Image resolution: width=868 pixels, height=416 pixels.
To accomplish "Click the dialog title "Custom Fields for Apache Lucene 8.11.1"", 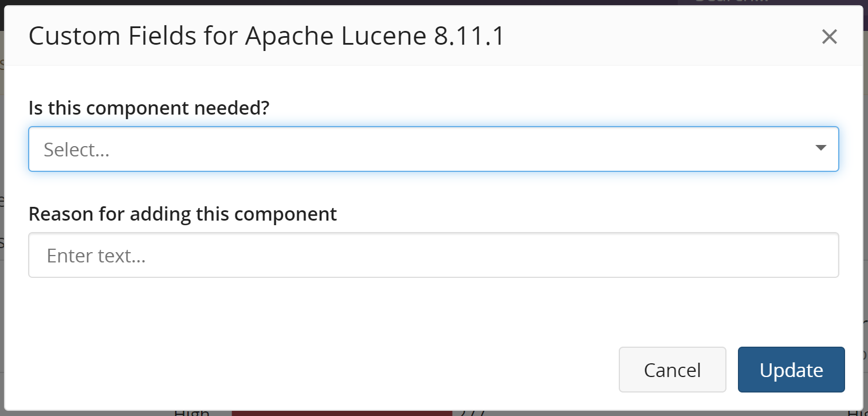I will point(268,36).
